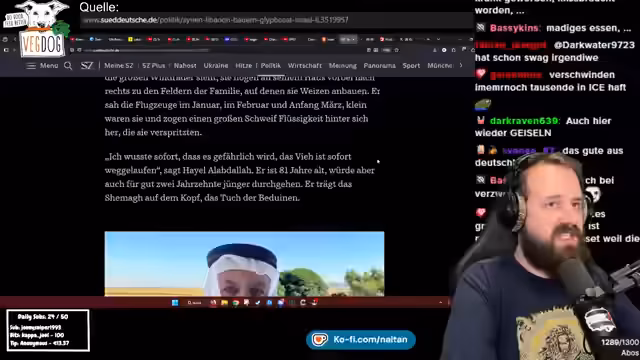The image size is (640, 360).
Task: Launch Chrome from the taskbar
Action: [236, 302]
